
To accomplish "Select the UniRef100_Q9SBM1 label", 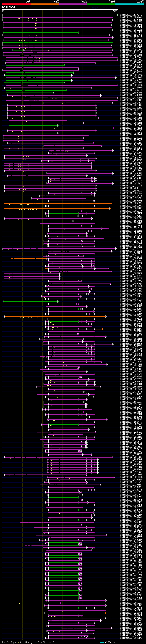I will click(x=131, y=331).
